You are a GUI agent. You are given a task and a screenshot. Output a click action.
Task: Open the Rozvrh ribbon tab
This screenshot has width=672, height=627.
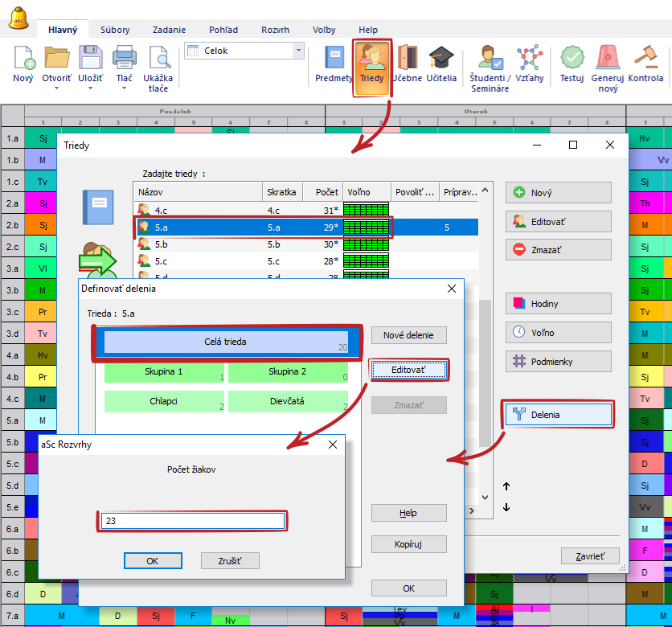point(275,30)
